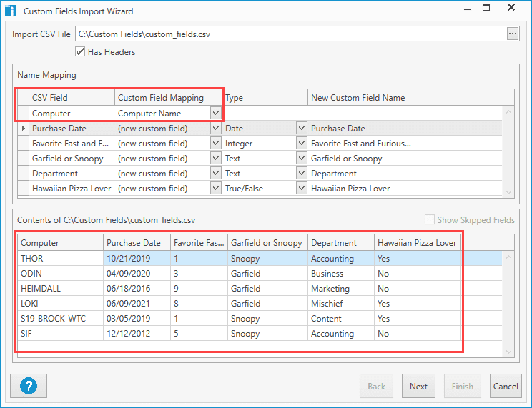Open the mapping dropdown for Garfield or Snoopy row
The height and width of the screenshot is (408, 532).
coord(216,158)
